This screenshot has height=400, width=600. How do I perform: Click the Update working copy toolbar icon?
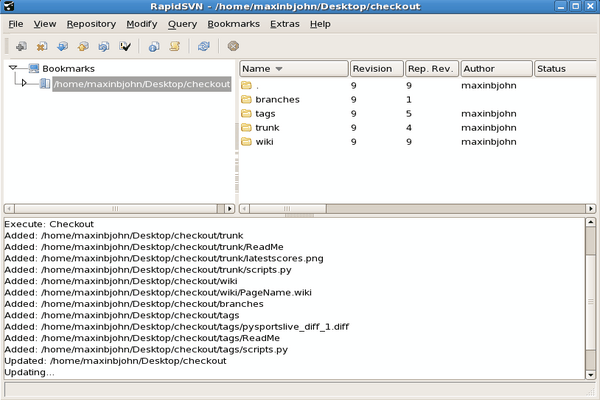tap(63, 46)
